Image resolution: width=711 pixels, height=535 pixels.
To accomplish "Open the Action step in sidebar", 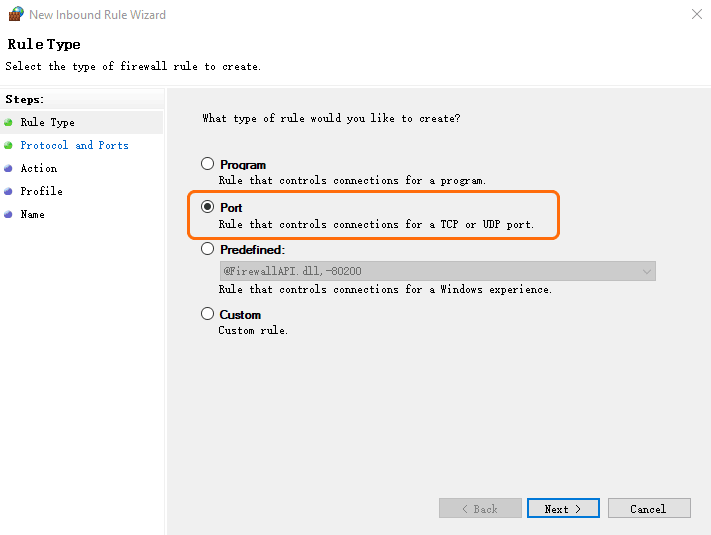I will [39, 169].
